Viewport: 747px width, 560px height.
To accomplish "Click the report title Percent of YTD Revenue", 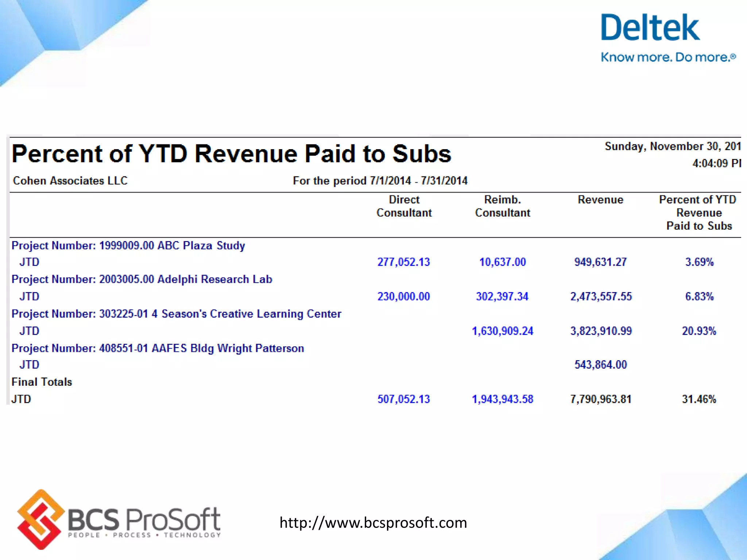I will coord(231,154).
